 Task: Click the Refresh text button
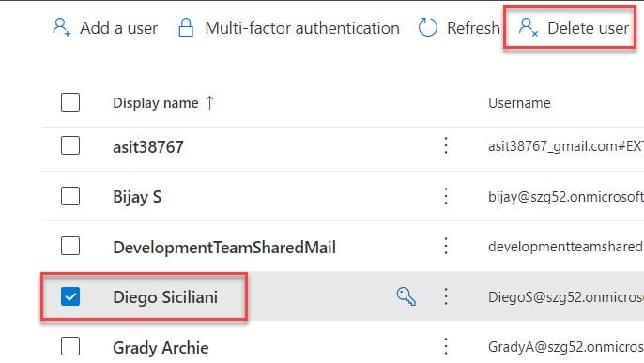click(473, 28)
